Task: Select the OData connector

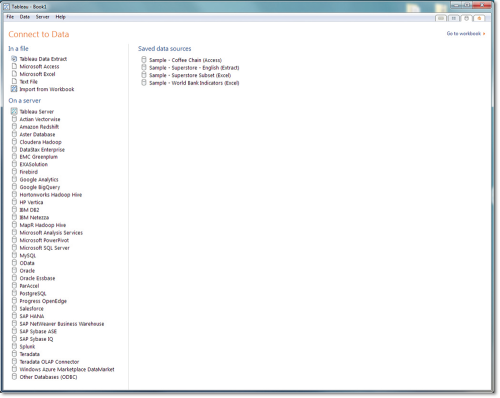Action: [x=27, y=263]
